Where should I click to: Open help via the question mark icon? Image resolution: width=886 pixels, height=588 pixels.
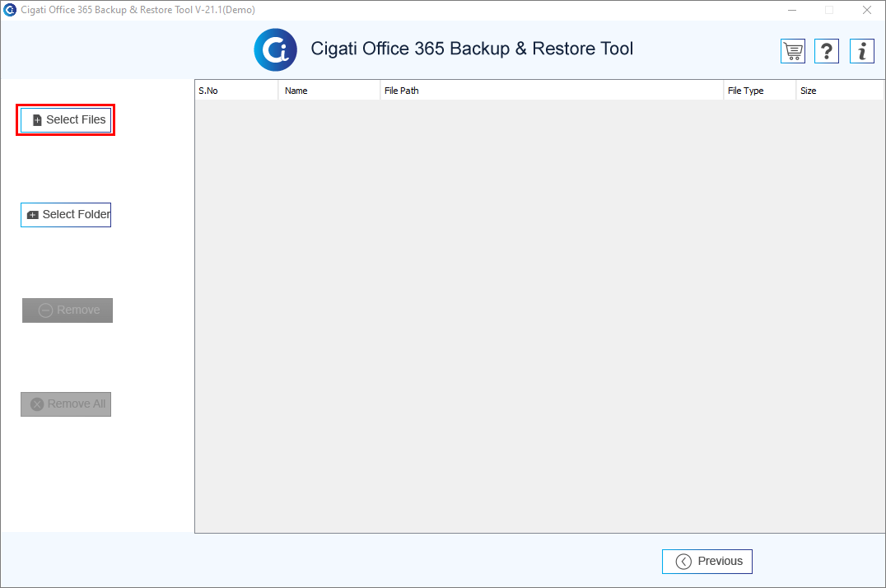827,51
